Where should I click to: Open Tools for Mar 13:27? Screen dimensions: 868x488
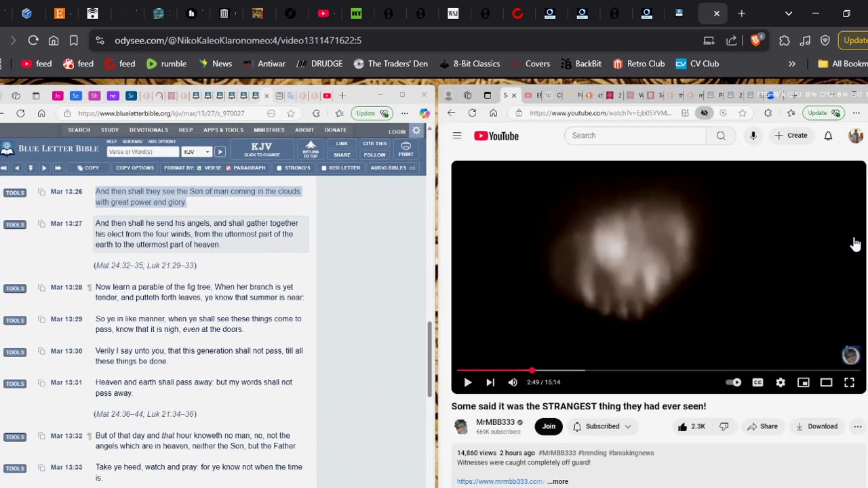pyautogui.click(x=15, y=225)
